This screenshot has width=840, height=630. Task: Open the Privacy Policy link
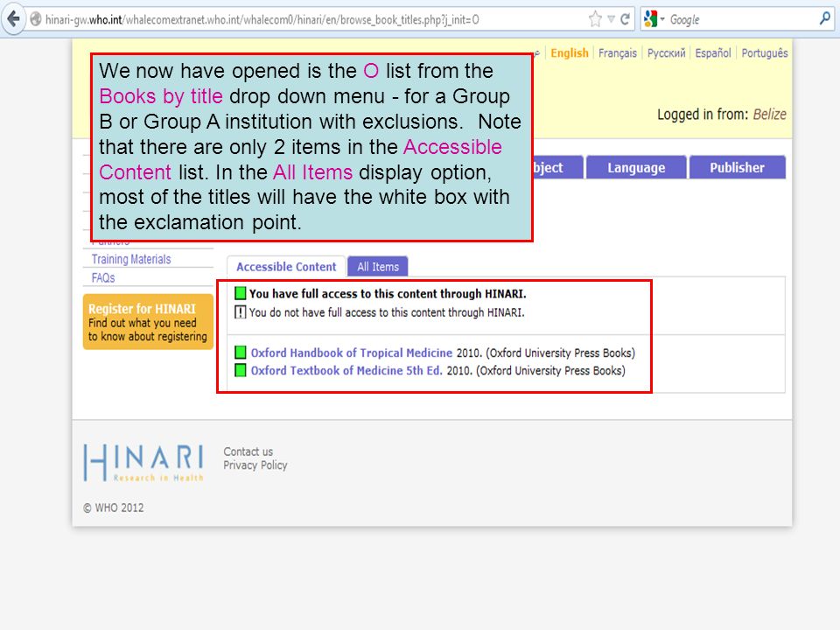pyautogui.click(x=255, y=465)
